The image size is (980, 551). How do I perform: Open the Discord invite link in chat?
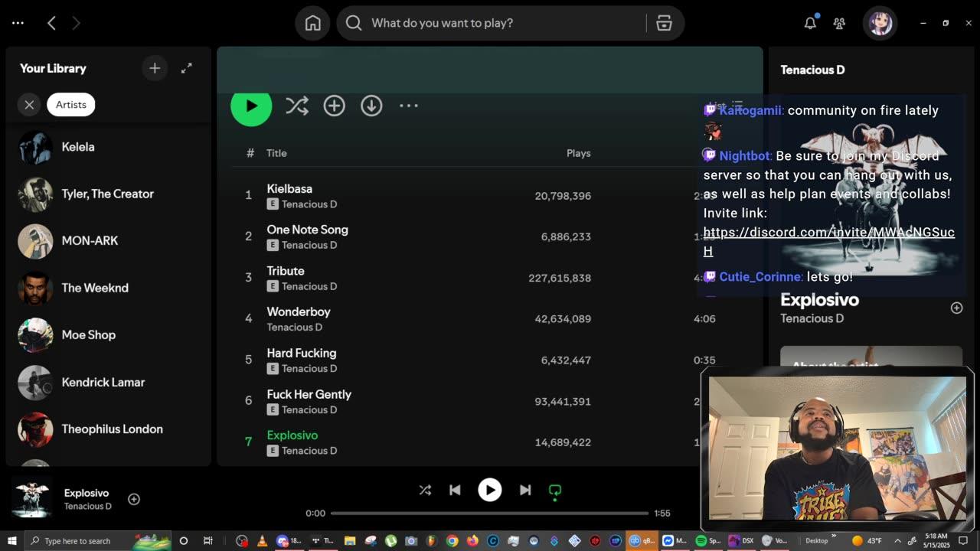tap(828, 241)
